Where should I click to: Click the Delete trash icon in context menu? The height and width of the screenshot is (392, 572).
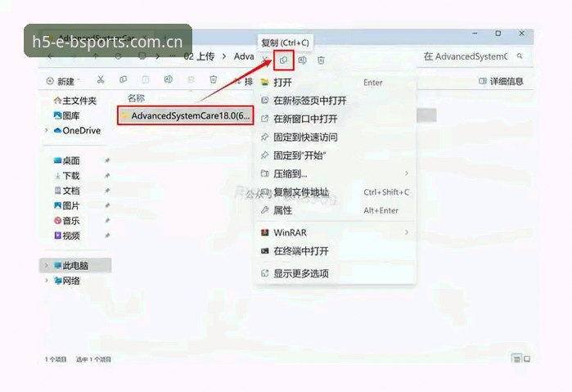click(x=321, y=61)
